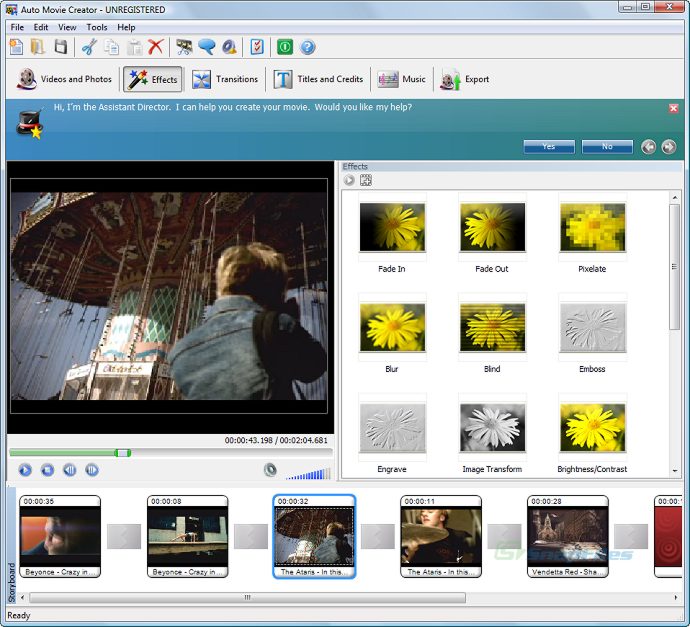Screen dimensions: 690x627
Task: Select the Vendetta Red storyboard clip
Action: (x=568, y=536)
